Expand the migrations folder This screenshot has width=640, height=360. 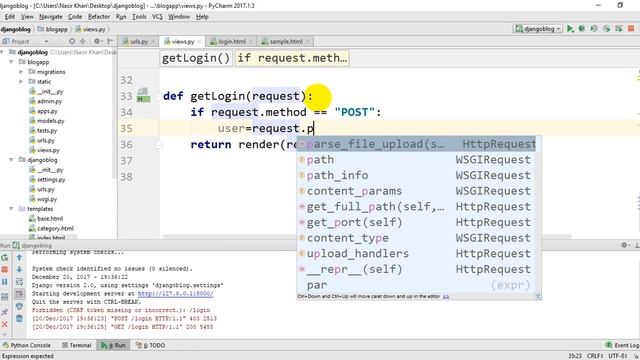21,72
